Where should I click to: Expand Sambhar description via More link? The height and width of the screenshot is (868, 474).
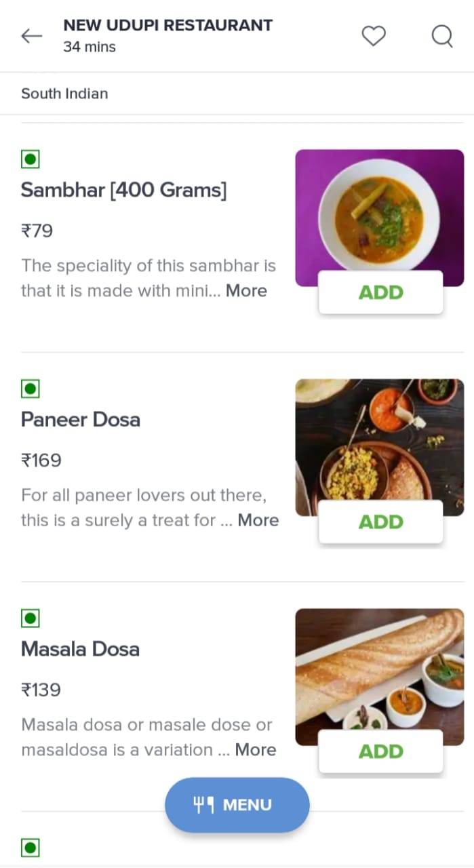(247, 291)
